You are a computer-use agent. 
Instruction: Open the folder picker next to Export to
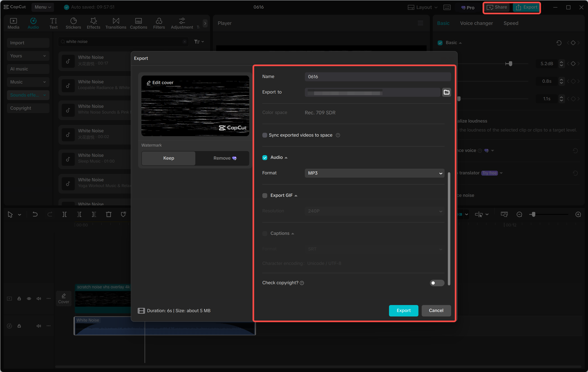tap(446, 92)
